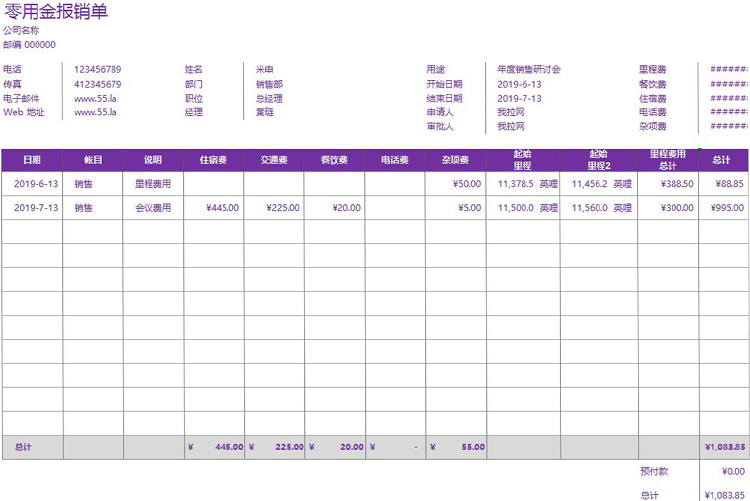The image size is (750, 501).
Task: Click the 电话费 table column header
Action: pyautogui.click(x=395, y=160)
